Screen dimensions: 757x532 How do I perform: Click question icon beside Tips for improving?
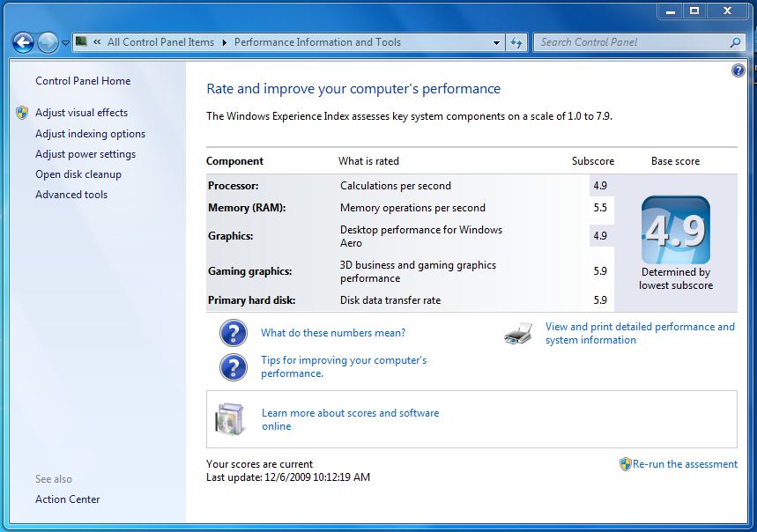pos(234,367)
